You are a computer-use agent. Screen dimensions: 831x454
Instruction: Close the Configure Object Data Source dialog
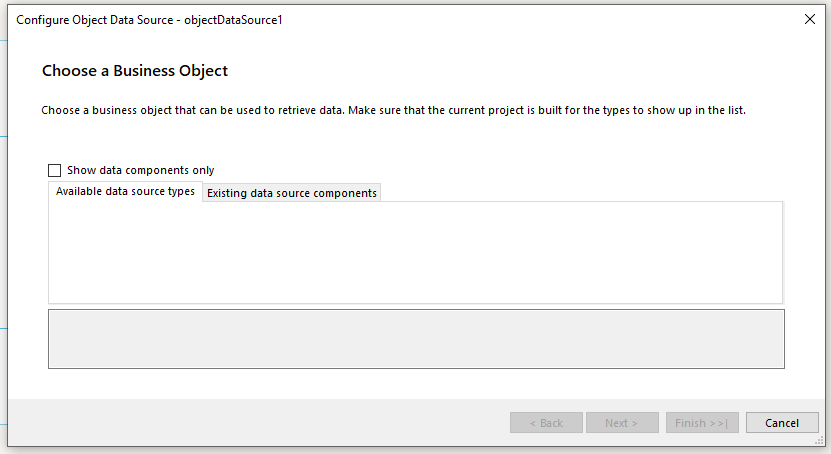(x=810, y=19)
